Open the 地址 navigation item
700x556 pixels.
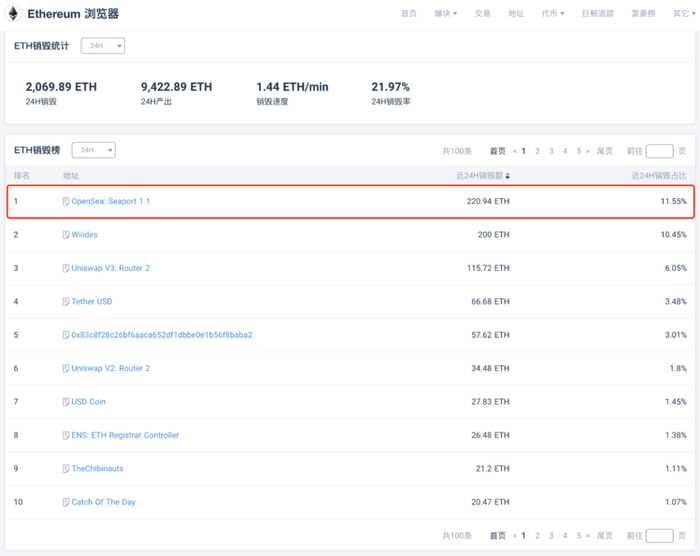[516, 13]
